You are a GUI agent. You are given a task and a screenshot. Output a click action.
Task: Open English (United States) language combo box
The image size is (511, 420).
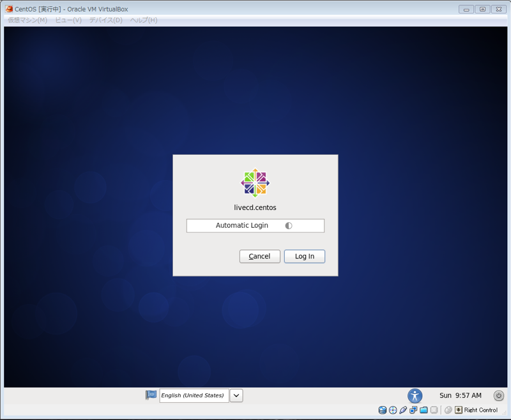pyautogui.click(x=194, y=396)
